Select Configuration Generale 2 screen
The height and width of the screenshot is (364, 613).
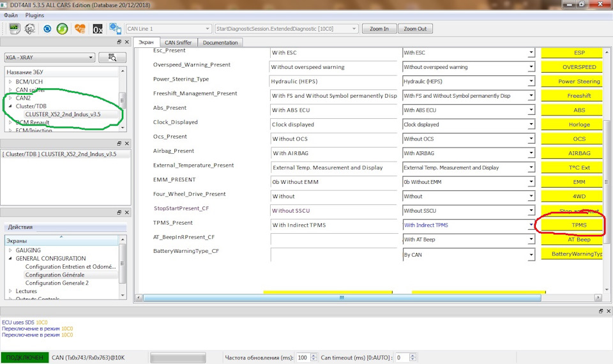tap(57, 283)
